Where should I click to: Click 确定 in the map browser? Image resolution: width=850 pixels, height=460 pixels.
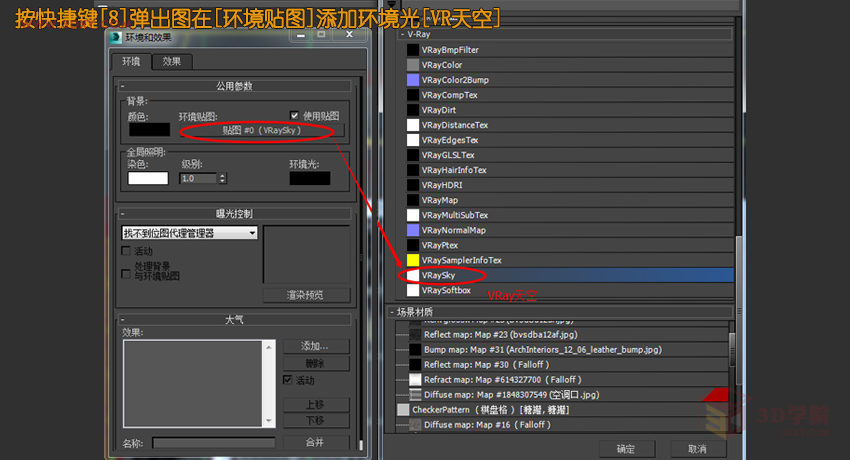click(x=627, y=449)
